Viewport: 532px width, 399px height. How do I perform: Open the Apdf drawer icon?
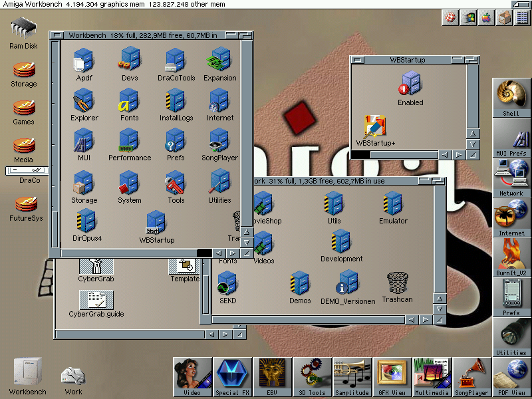click(83, 61)
